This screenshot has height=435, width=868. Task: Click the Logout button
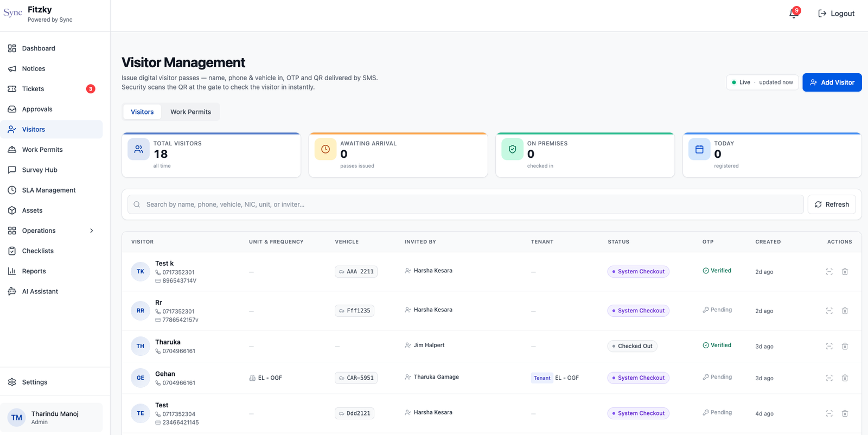click(836, 14)
